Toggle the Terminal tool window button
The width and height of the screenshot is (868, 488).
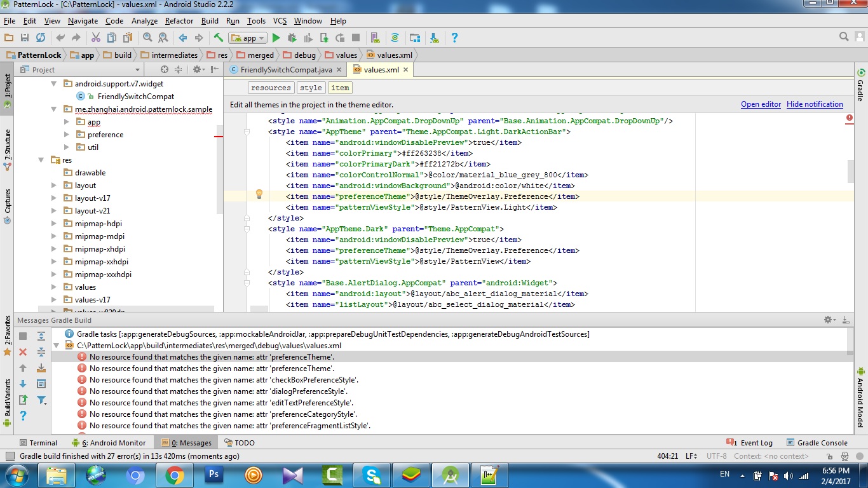coord(37,443)
